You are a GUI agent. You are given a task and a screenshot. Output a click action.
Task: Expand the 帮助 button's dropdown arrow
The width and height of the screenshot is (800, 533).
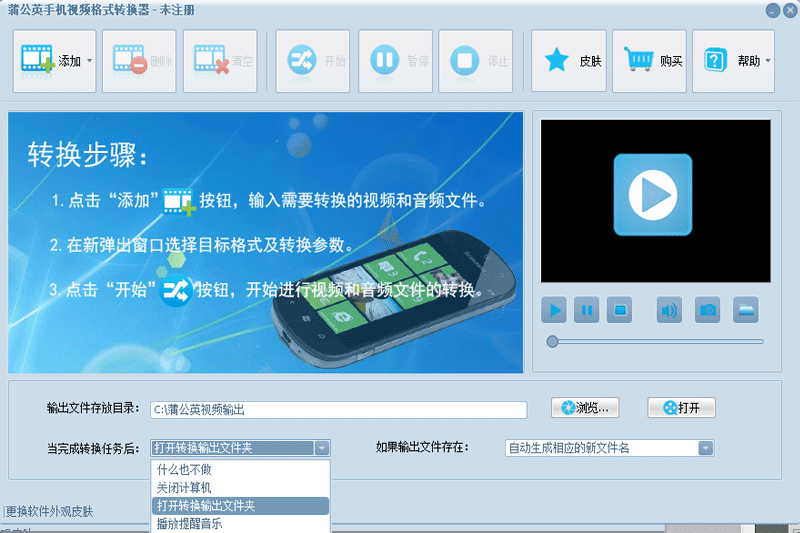(x=768, y=61)
